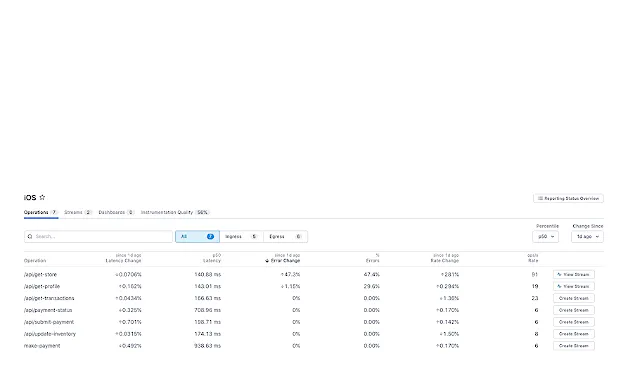Star the iOS service as favorite
This screenshot has height=380, width=635.
click(42, 197)
